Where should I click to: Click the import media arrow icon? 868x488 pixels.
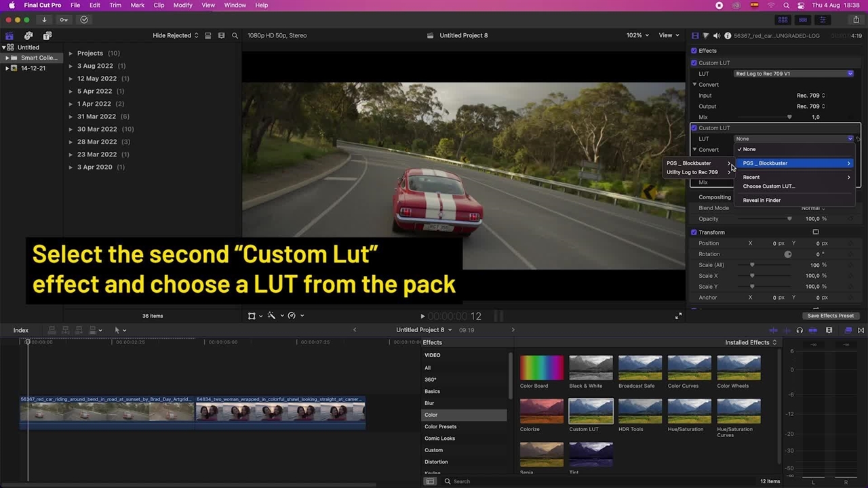click(x=44, y=20)
